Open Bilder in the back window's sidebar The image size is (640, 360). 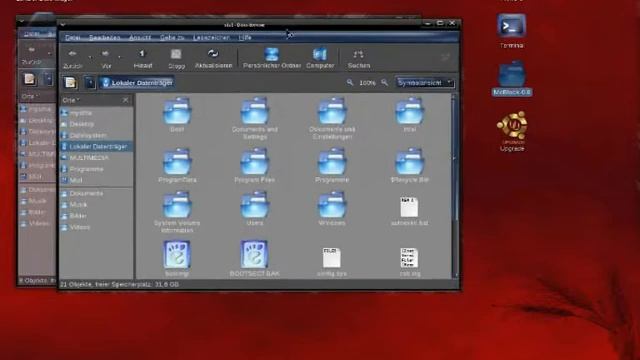(x=38, y=212)
